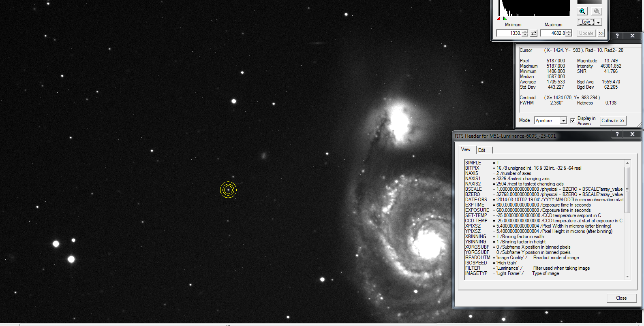The image size is (644, 326).
Task: Close the FITS Header window with X
Action: pyautogui.click(x=632, y=134)
